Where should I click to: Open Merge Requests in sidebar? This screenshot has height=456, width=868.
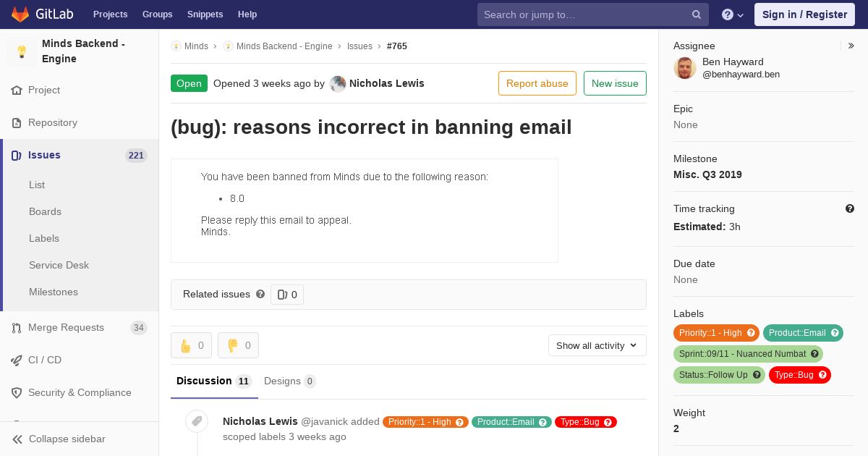[66, 328]
